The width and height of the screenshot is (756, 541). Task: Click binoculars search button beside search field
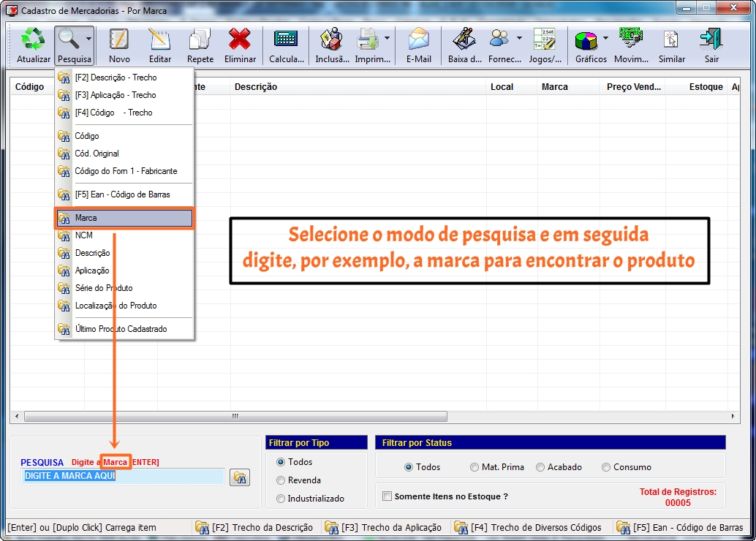[x=240, y=477]
